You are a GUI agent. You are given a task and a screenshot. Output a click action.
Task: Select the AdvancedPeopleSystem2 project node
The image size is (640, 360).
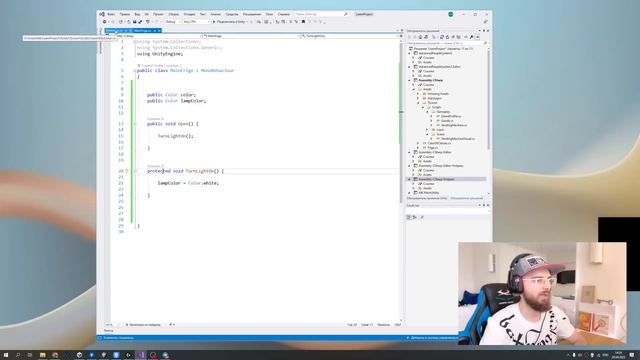435,53
